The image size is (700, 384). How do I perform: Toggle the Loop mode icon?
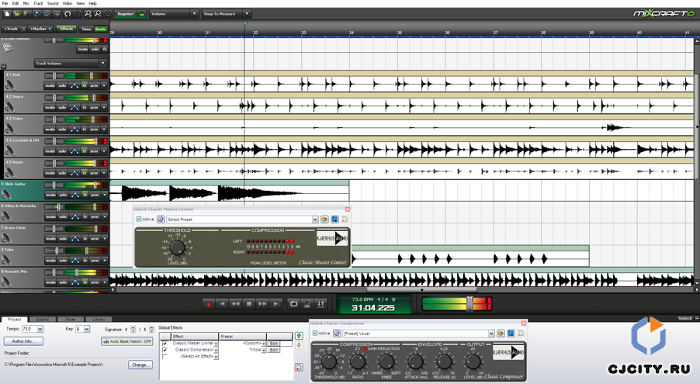pos(294,304)
